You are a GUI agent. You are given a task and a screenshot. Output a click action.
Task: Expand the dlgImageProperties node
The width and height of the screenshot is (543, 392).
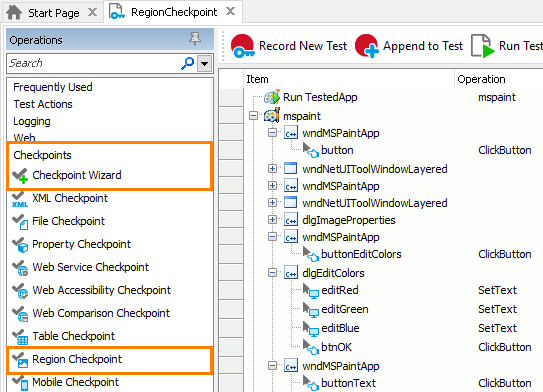tap(273, 220)
